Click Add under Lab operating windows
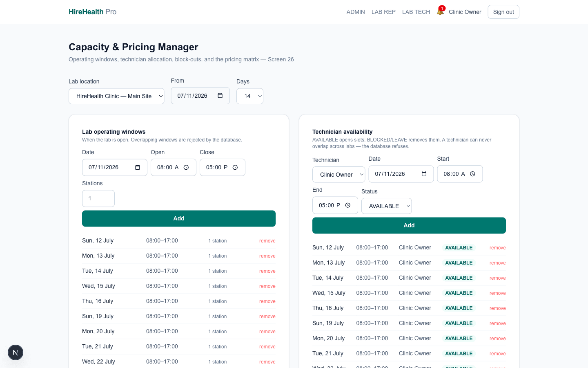The width and height of the screenshot is (588, 368). [179, 218]
